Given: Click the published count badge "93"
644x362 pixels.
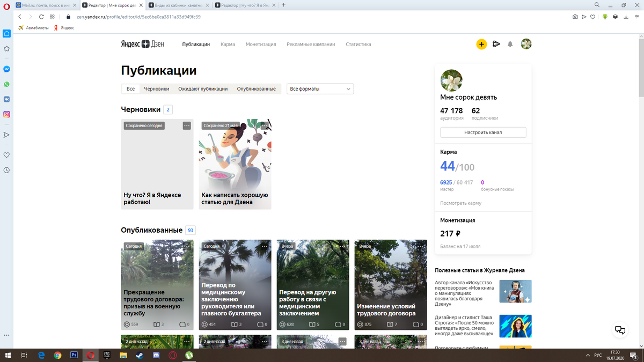Looking at the screenshot, I should 191,230.
